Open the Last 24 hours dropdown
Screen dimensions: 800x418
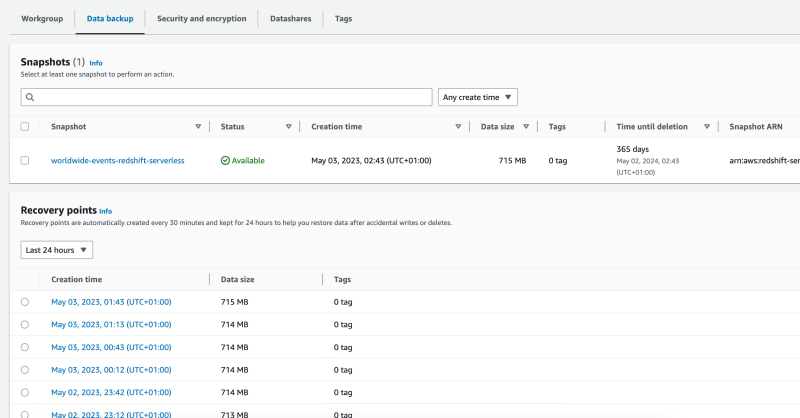[57, 250]
